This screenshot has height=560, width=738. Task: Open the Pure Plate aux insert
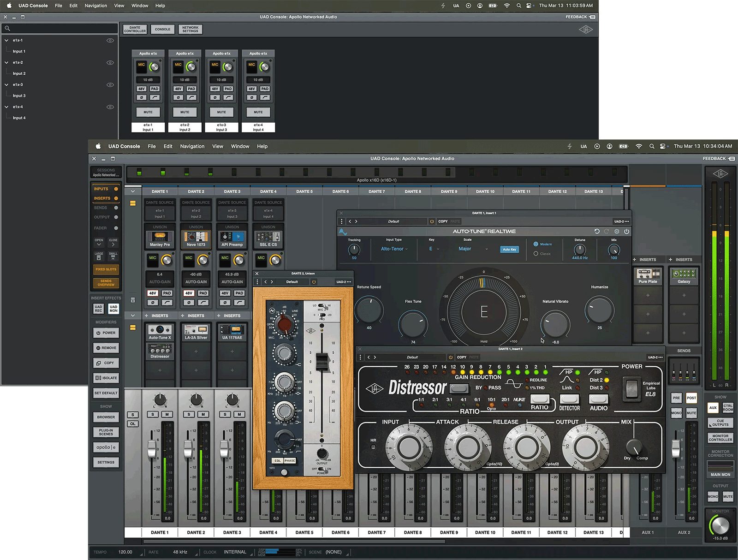648,276
